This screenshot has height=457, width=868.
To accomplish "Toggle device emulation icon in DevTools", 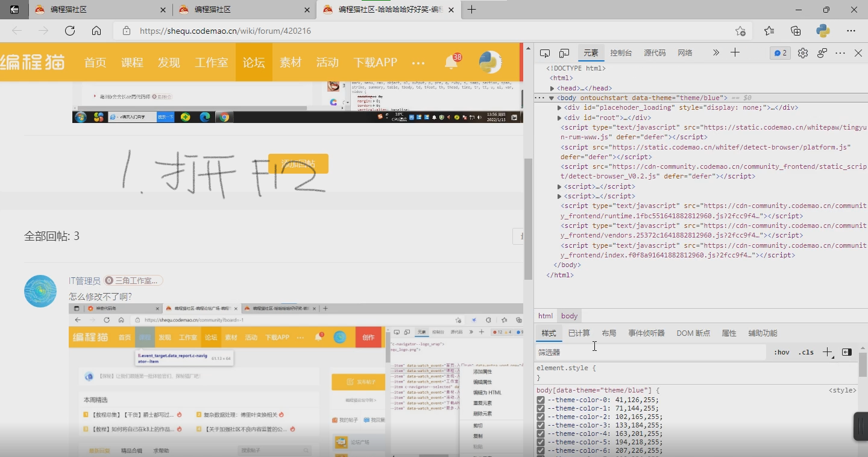I will pyautogui.click(x=564, y=53).
